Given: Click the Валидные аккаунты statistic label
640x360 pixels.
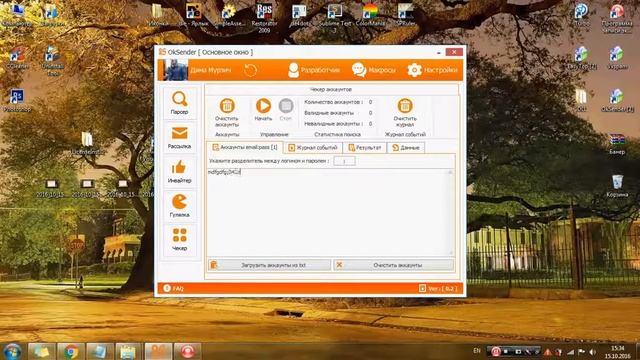Looking at the screenshot, I should (x=329, y=113).
